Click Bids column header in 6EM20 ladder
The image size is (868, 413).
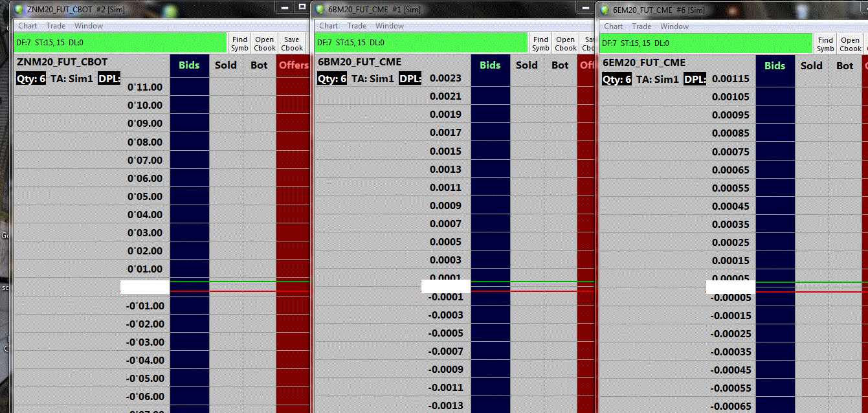pos(775,66)
